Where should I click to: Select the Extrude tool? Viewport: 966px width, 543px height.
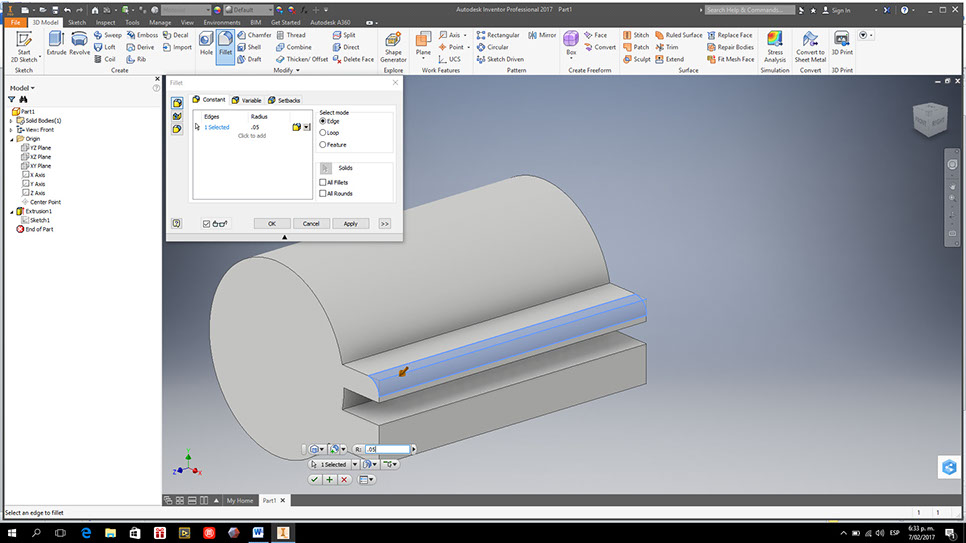click(x=55, y=43)
